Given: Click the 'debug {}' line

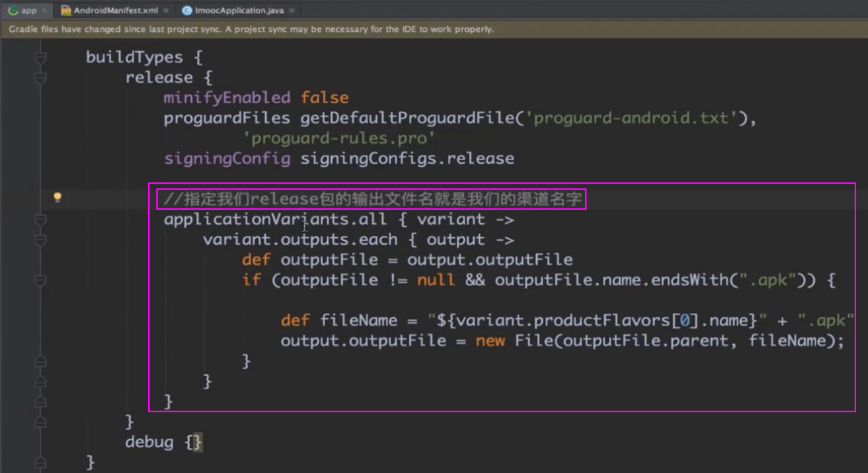Looking at the screenshot, I should [x=164, y=443].
